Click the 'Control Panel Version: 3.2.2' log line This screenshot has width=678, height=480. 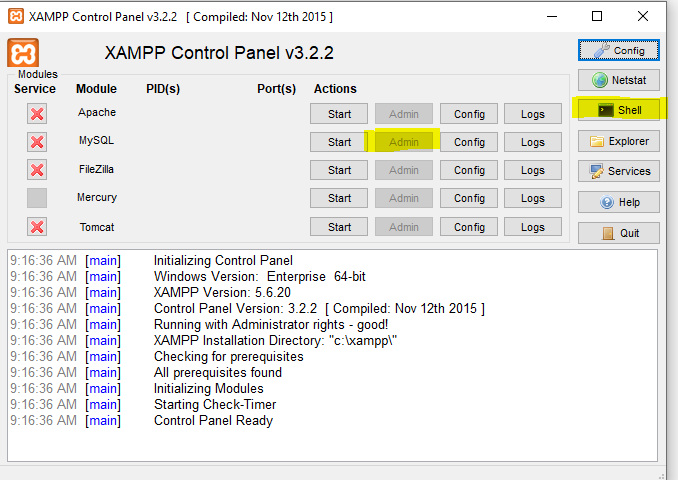click(320, 308)
